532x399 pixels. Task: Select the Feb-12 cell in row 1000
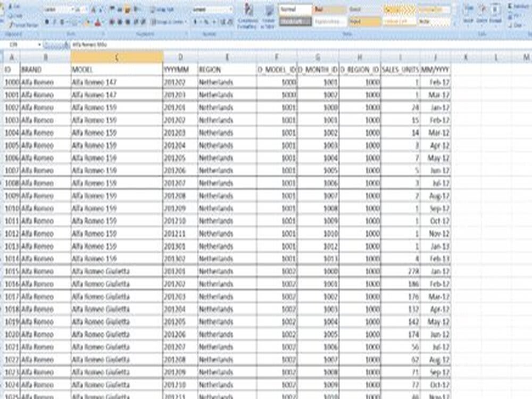point(436,82)
